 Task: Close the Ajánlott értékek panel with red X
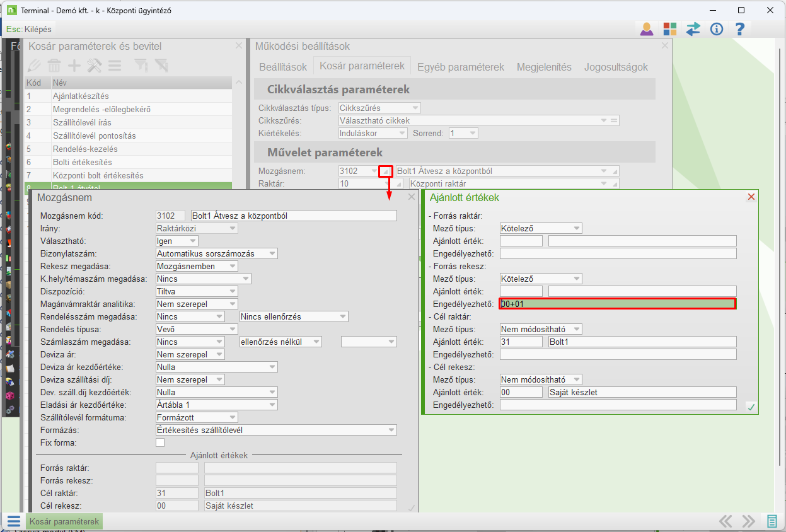tap(751, 197)
